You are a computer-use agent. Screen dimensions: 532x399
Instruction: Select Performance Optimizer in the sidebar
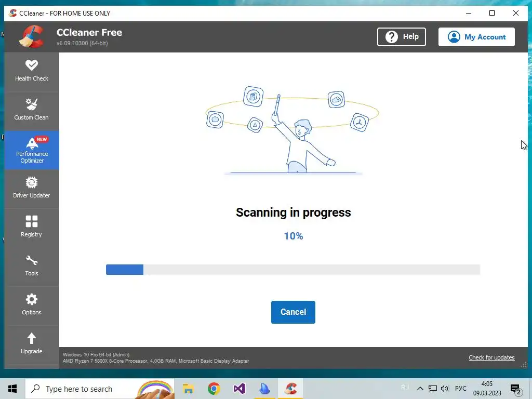coord(32,150)
